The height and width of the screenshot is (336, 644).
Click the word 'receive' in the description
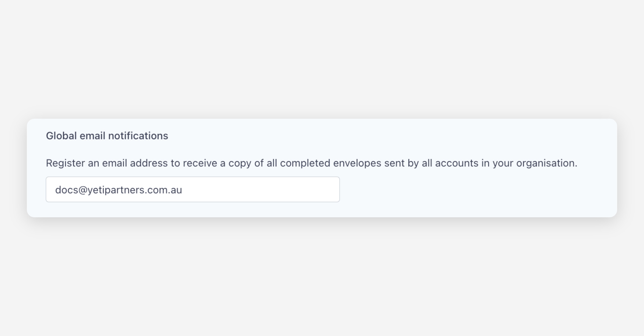coord(200,163)
